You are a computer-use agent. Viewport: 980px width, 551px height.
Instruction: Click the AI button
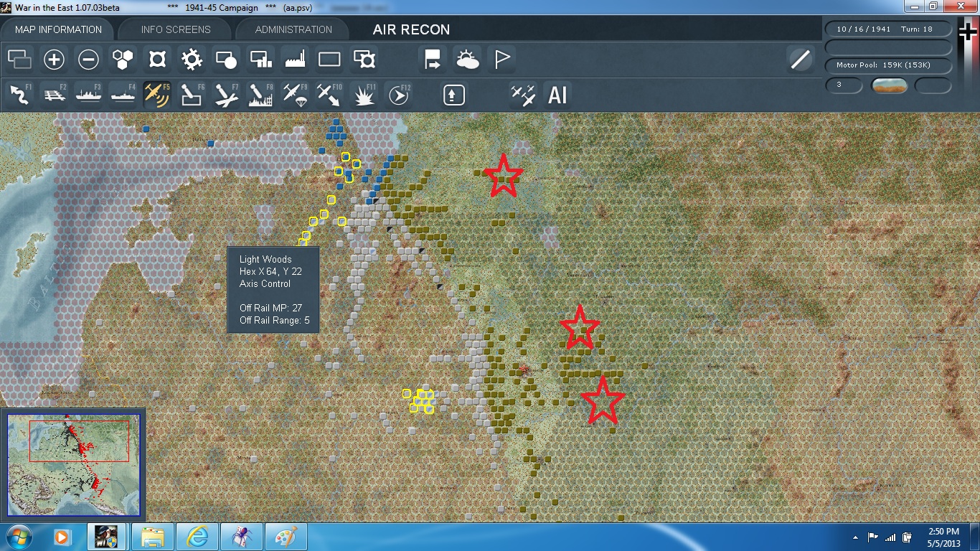click(557, 95)
